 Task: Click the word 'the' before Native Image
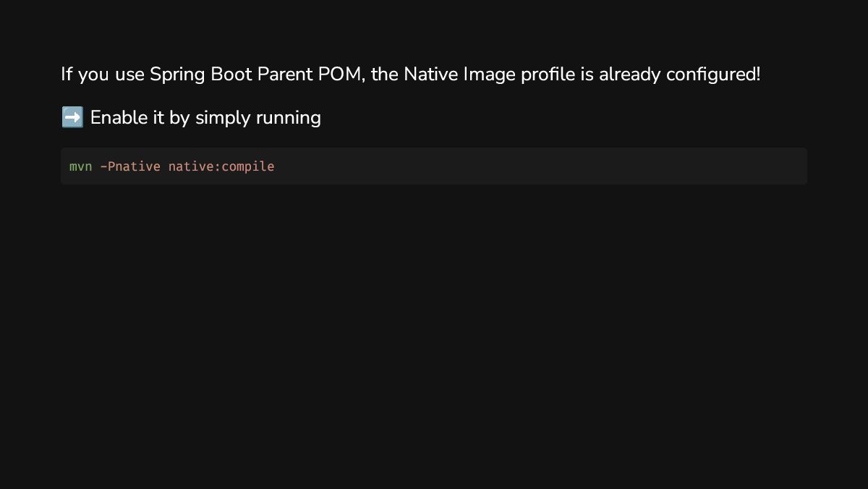(x=385, y=74)
